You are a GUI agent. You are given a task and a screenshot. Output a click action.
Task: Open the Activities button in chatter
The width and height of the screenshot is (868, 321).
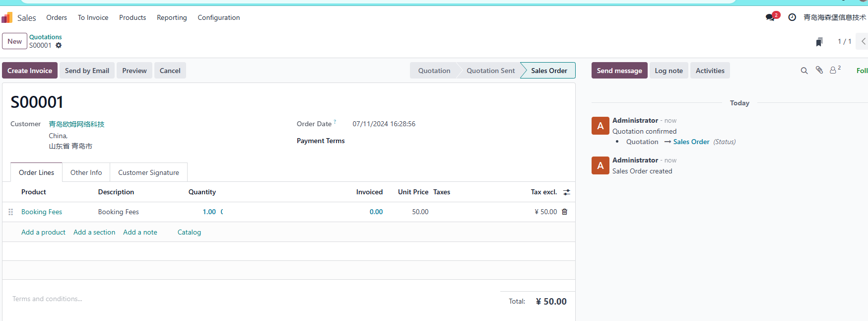tap(710, 71)
